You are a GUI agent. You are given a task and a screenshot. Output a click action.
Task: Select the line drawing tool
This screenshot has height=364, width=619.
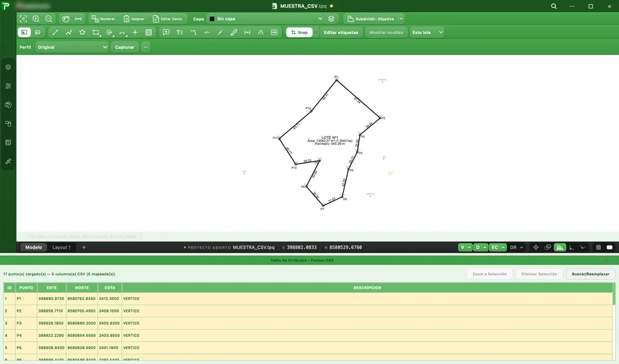[55, 32]
